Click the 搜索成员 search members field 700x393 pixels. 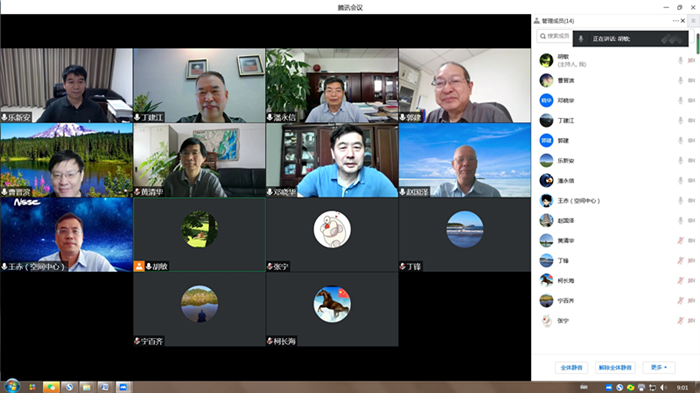(x=554, y=36)
